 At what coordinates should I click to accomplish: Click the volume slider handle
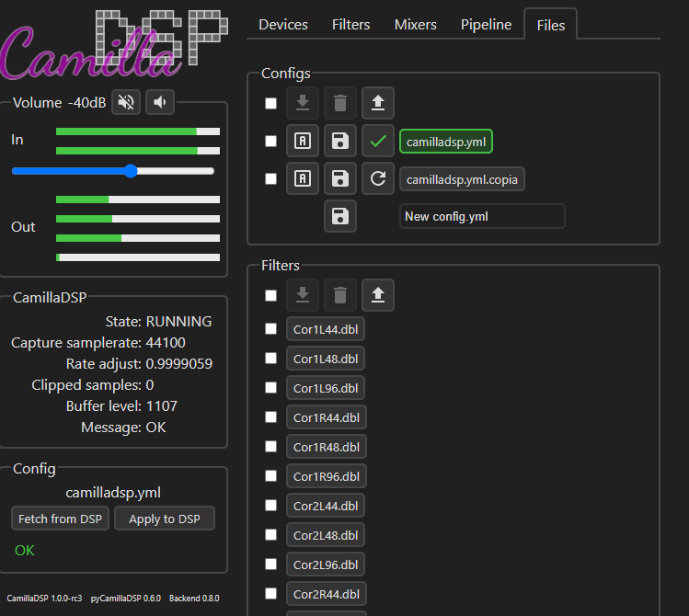131,171
